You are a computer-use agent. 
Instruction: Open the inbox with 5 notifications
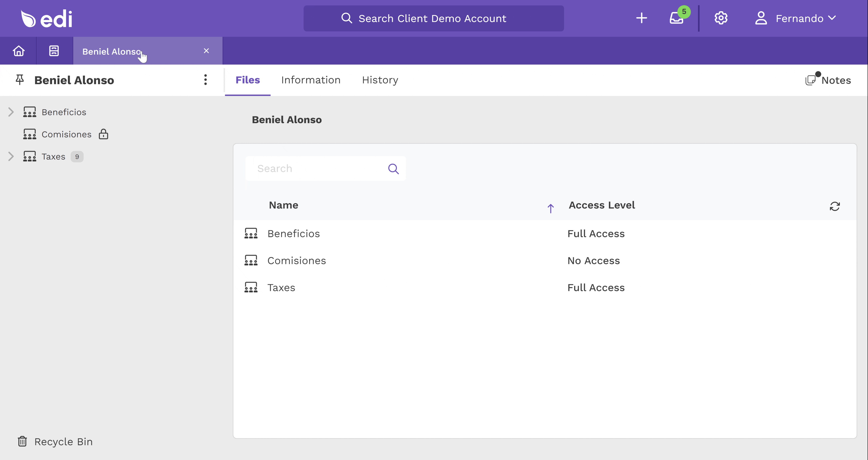677,19
